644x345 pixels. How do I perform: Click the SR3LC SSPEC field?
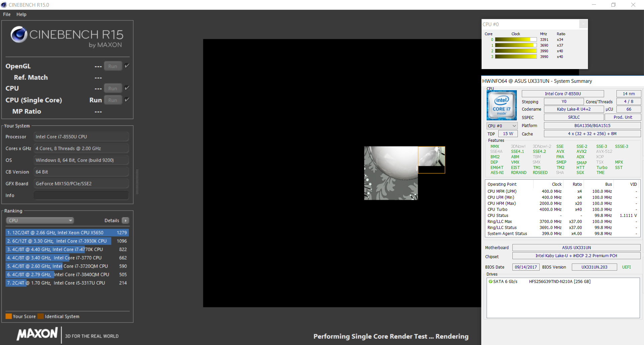coord(574,117)
